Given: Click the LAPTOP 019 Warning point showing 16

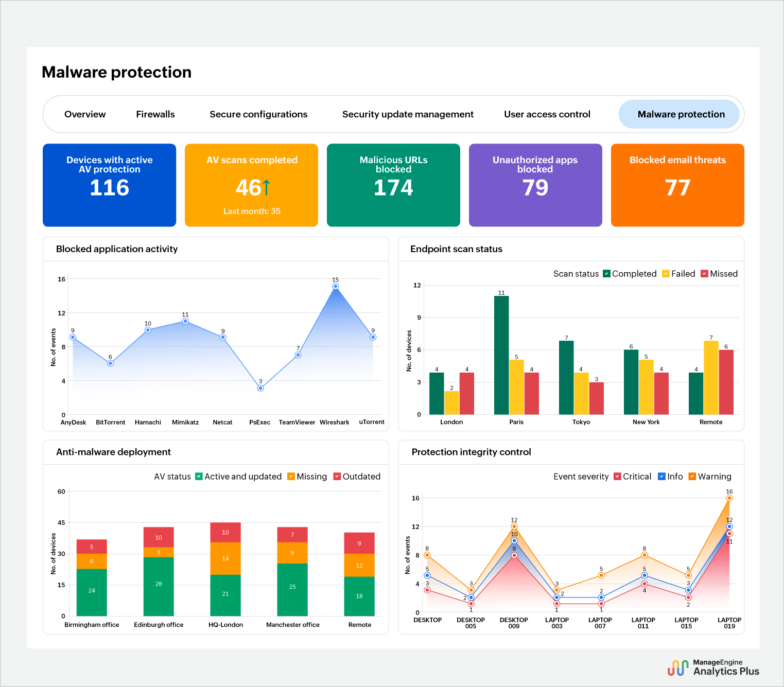Looking at the screenshot, I should [x=729, y=498].
